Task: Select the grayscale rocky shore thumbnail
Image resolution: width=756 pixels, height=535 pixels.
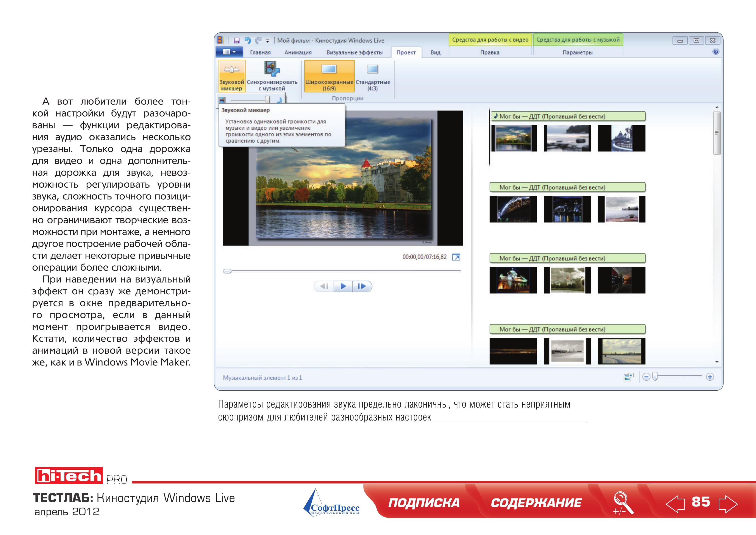Action: (567, 138)
